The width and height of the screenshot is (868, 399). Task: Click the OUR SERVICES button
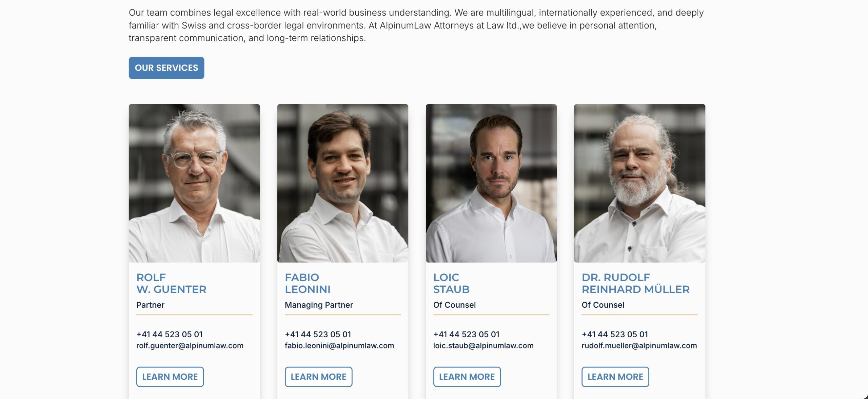[x=166, y=68]
